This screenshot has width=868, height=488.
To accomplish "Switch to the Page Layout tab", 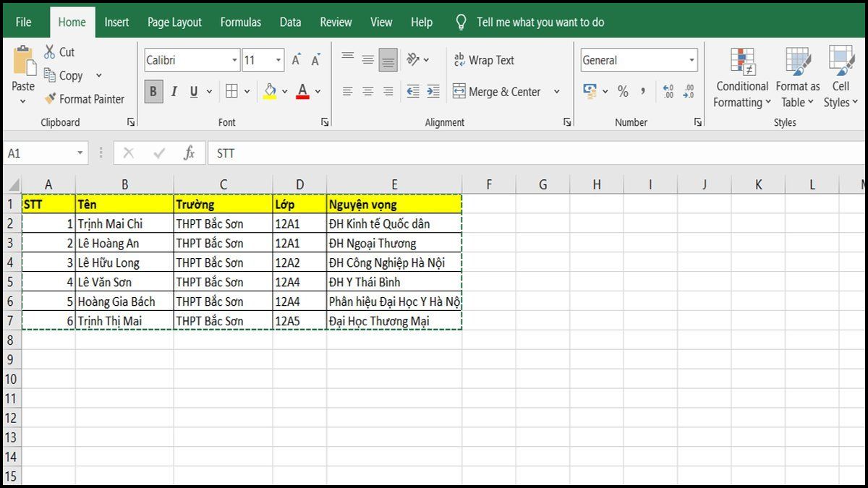I will [174, 22].
